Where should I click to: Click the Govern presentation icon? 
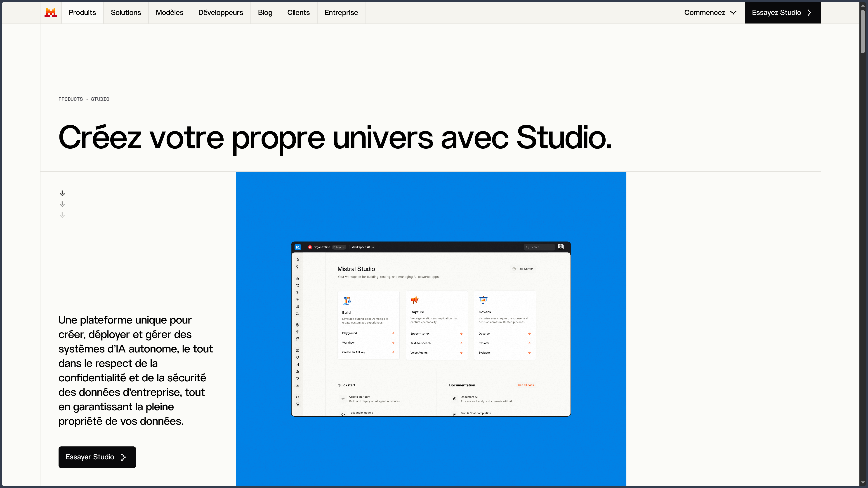point(483,300)
